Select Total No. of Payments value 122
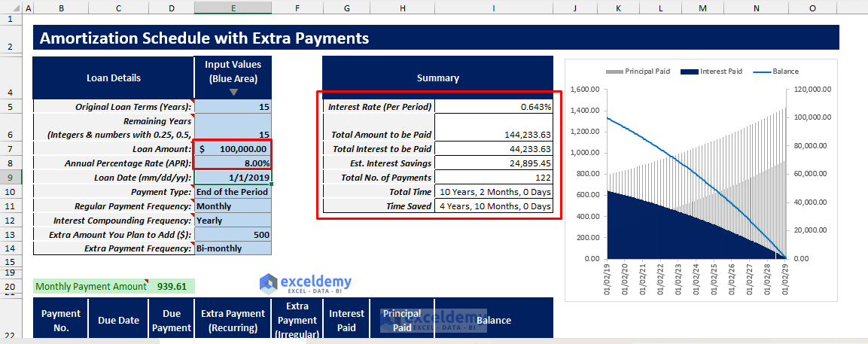Image resolution: width=868 pixels, height=344 pixels. pyautogui.click(x=494, y=178)
